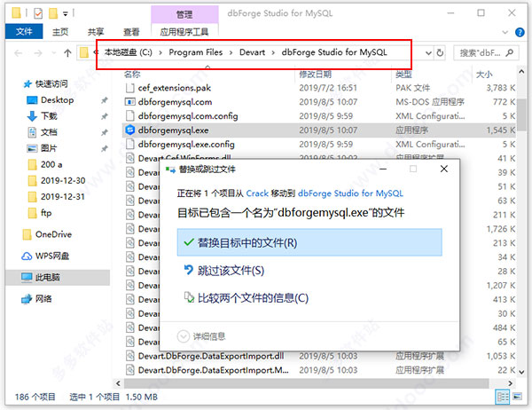Select Devart.DbForge.DataExportImport.dll file

click(x=211, y=356)
